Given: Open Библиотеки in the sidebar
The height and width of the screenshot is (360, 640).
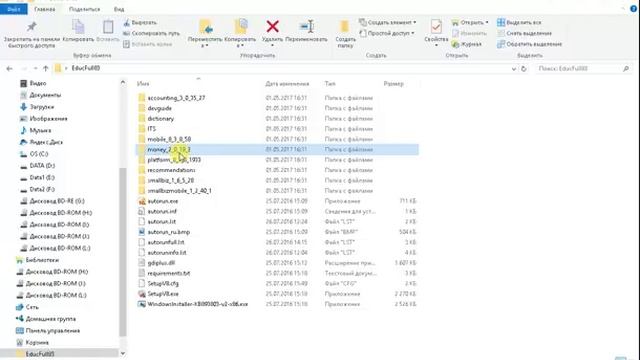Looking at the screenshot, I should click(37, 260).
